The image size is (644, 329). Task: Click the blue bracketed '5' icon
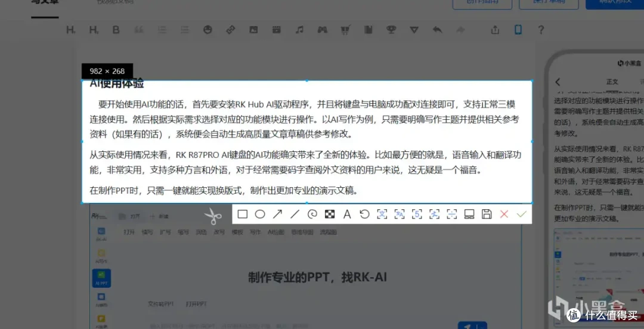pos(417,214)
